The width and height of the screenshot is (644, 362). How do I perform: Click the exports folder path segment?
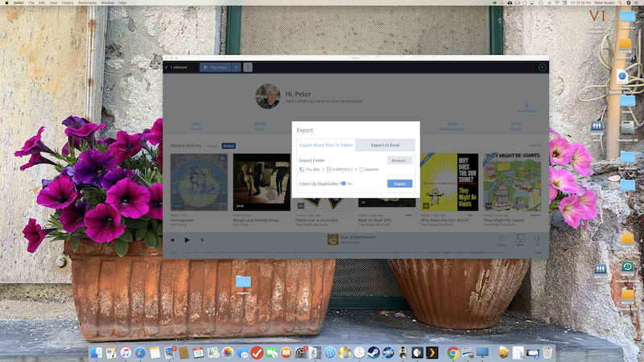click(369, 169)
